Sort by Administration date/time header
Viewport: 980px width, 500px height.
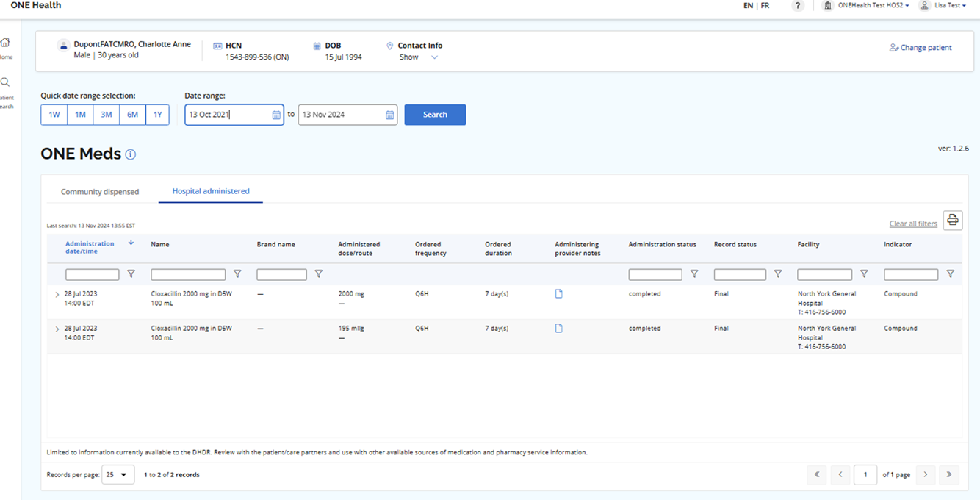tap(90, 248)
